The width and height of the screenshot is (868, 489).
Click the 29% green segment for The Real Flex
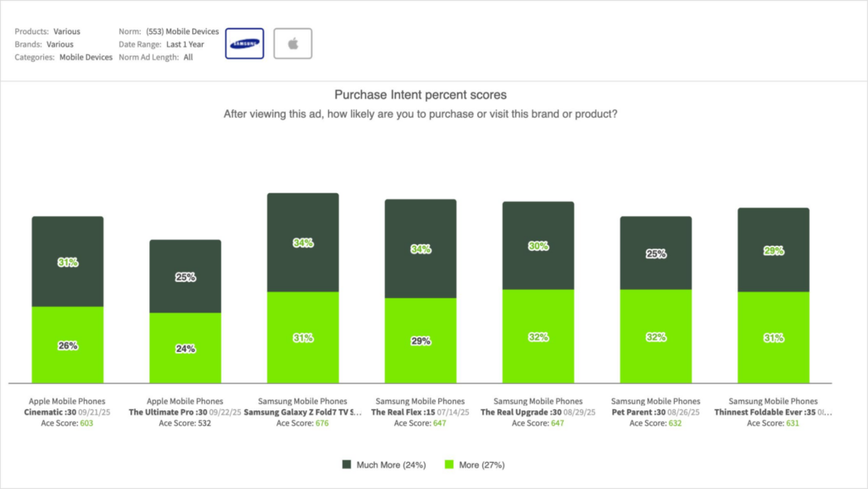pos(420,341)
